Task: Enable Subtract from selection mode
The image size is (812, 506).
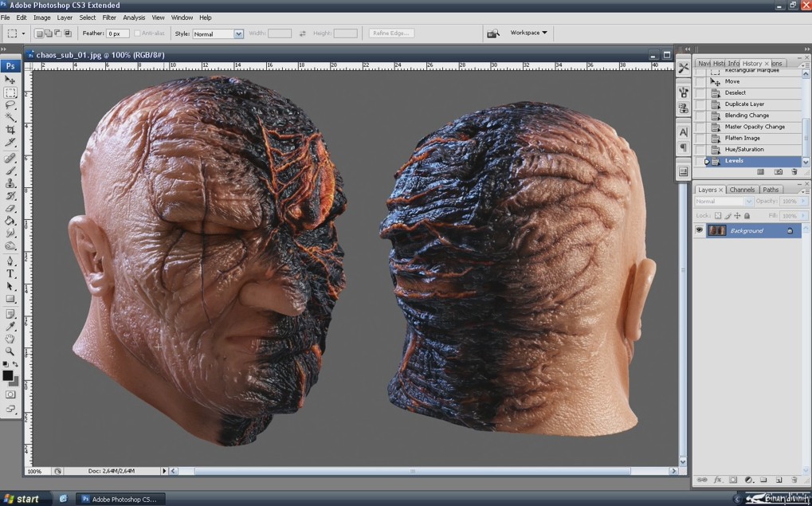Action: (x=57, y=33)
